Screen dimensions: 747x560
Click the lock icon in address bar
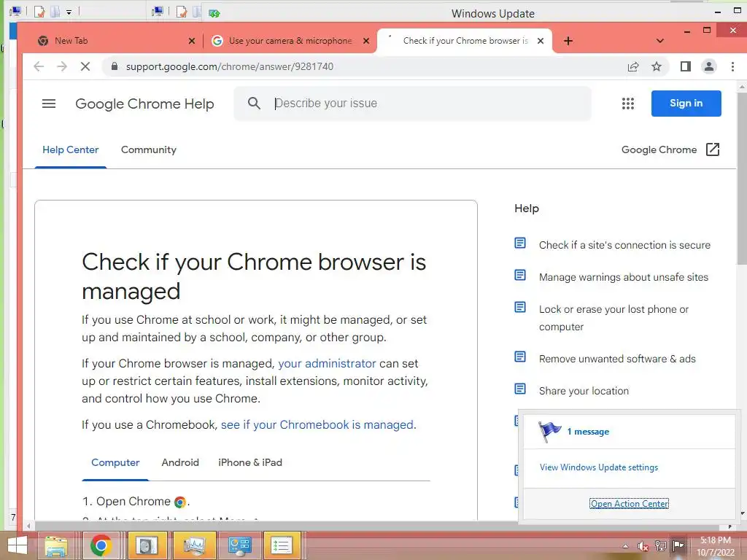(115, 66)
